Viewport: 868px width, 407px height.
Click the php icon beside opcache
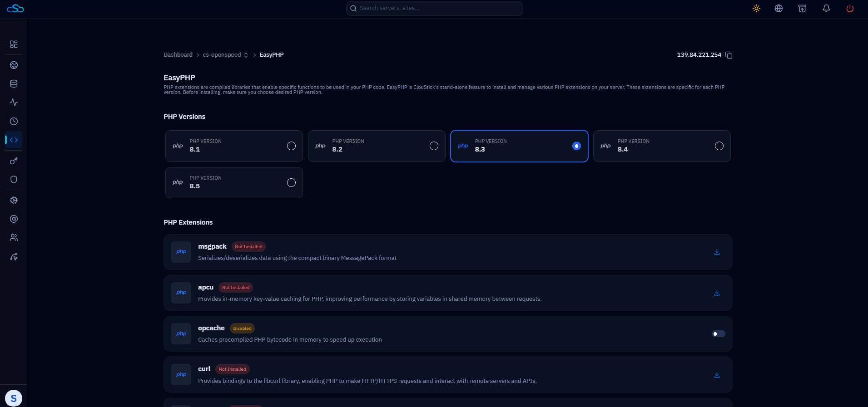[x=181, y=334]
